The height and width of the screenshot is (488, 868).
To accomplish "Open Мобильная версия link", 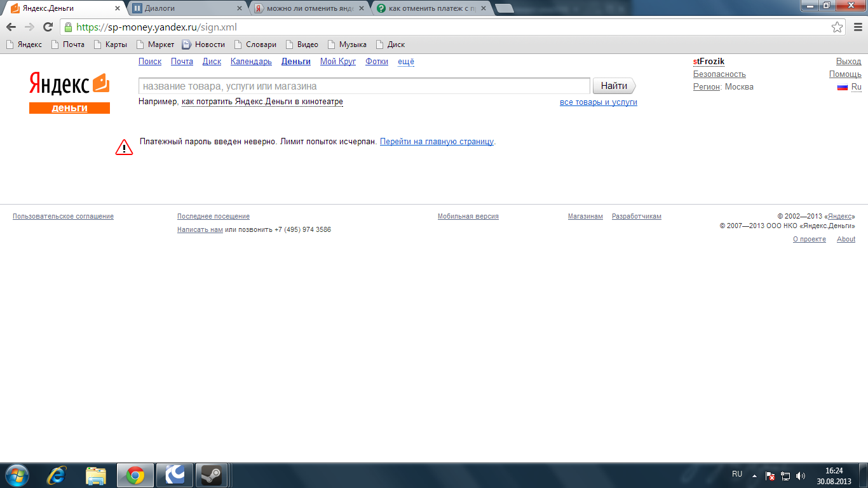I will pos(468,217).
